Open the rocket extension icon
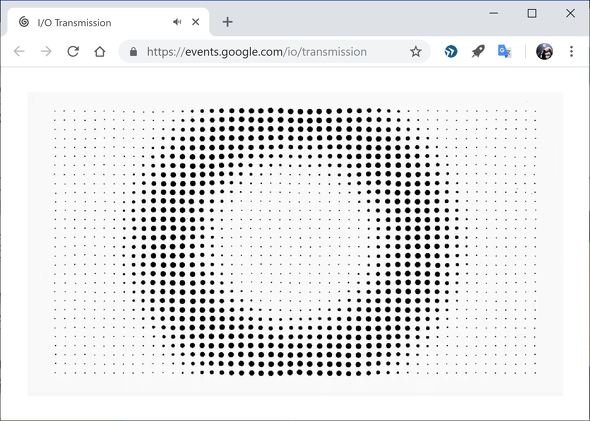Viewport: 590px width, 421px height. click(x=478, y=51)
